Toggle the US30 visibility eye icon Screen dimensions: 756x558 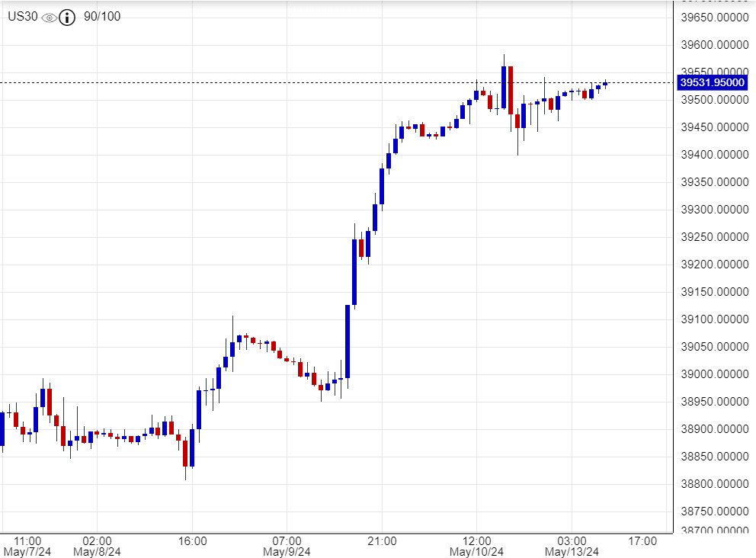[49, 18]
